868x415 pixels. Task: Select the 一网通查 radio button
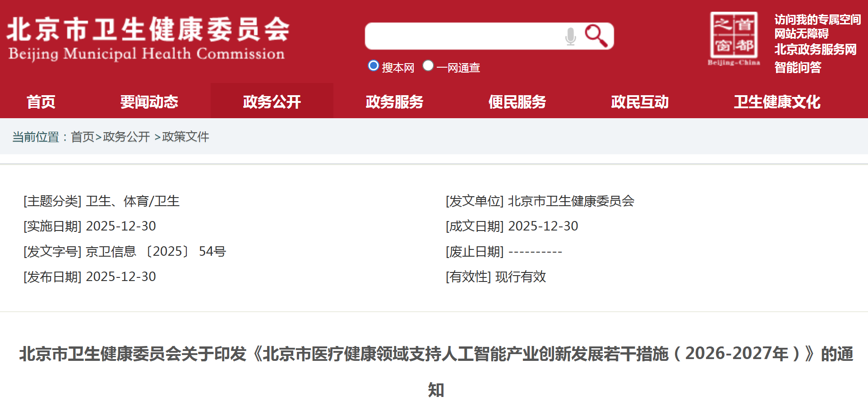(428, 65)
